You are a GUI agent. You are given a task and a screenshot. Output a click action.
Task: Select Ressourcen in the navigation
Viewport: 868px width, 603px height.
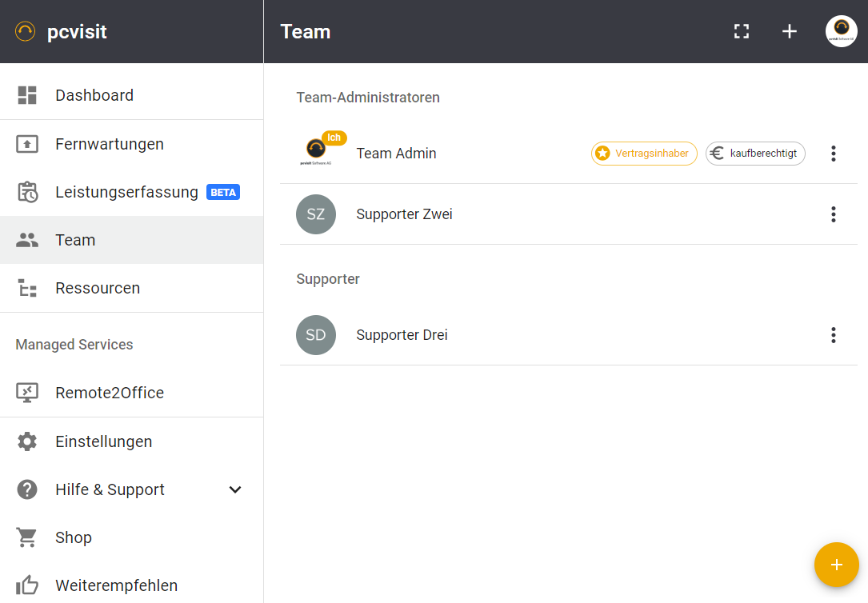pos(98,288)
